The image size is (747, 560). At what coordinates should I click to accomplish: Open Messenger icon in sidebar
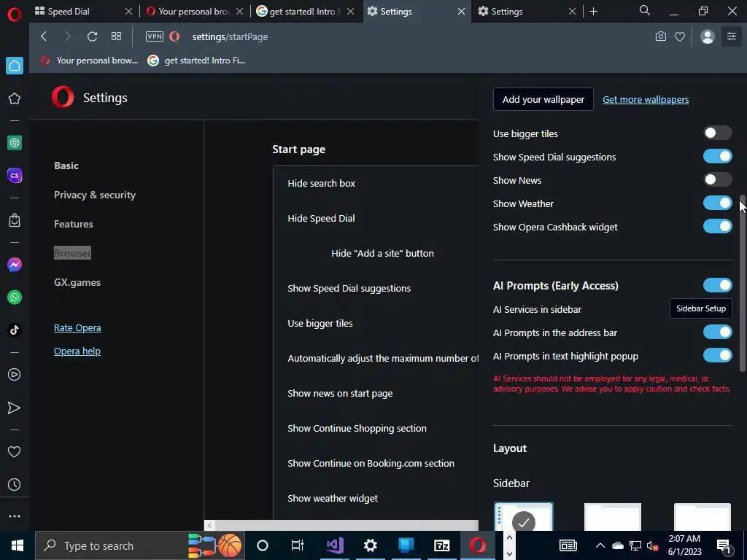(15, 265)
